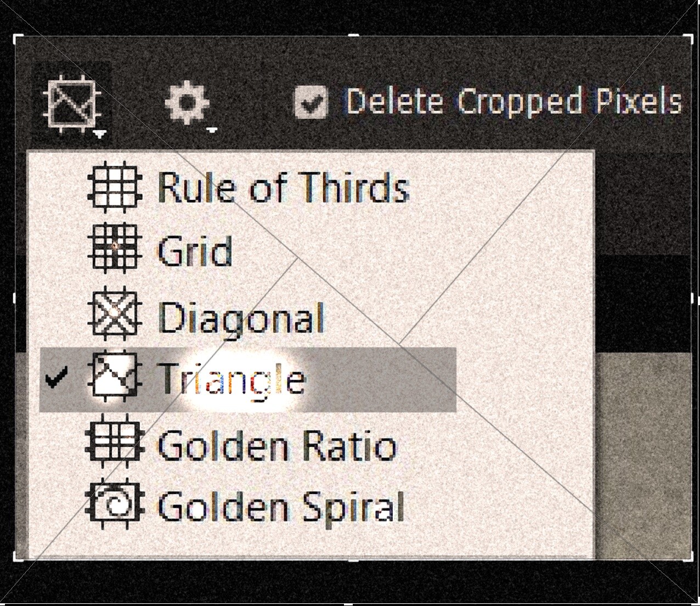This screenshot has width=700, height=606.
Task: Expand the overlay icon dropdown arrow
Action: [x=99, y=133]
